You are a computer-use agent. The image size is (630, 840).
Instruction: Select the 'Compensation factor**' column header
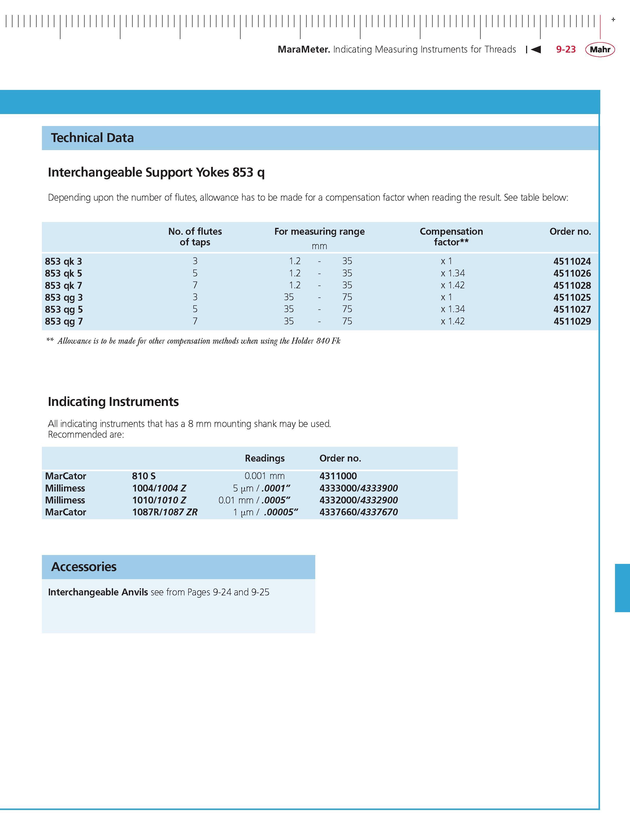[x=451, y=236]
